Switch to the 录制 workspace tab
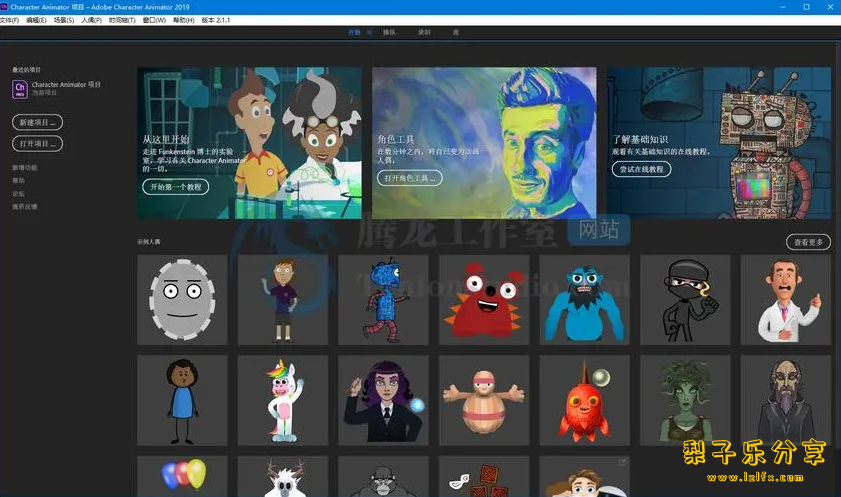Viewport: 841px width, 497px height. point(424,33)
